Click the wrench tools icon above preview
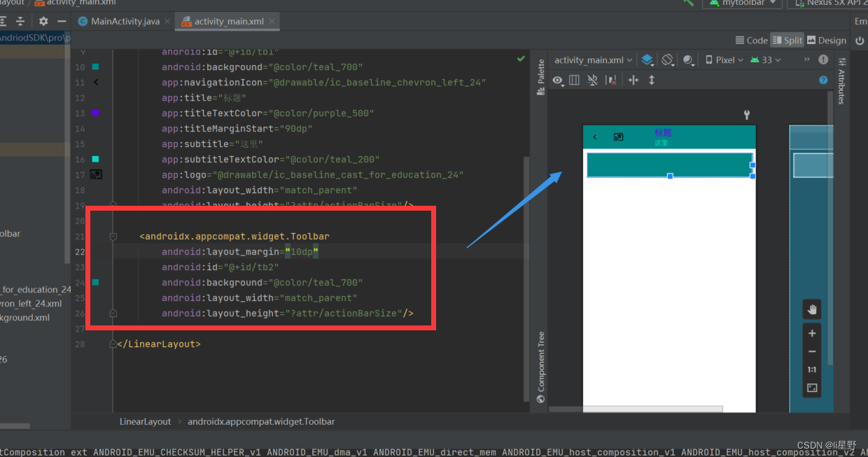 [x=747, y=115]
